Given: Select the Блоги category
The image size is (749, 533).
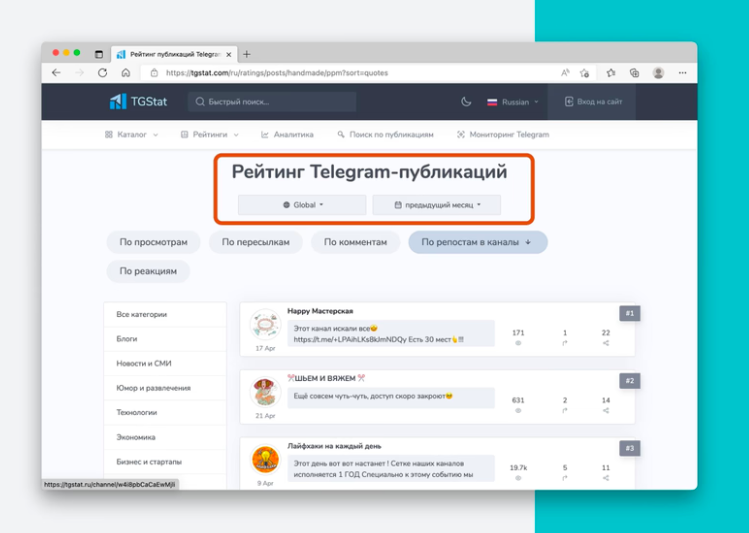Looking at the screenshot, I should pos(165,339).
